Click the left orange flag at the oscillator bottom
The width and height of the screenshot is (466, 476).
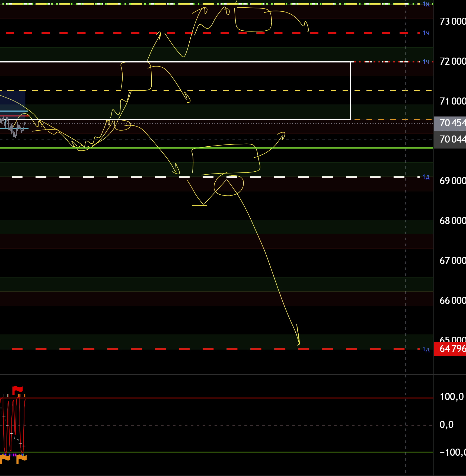click(5, 459)
